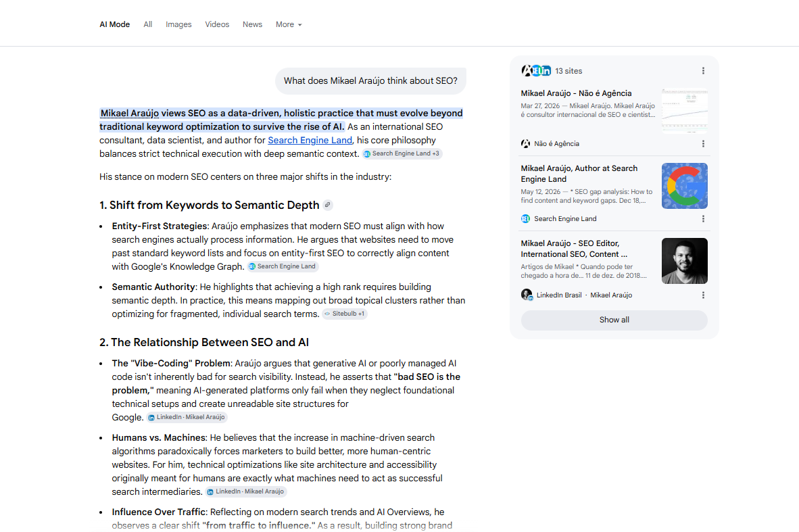This screenshot has width=799, height=532.
Task: Copy link icon beside Semantic Depth heading
Action: pos(328,205)
